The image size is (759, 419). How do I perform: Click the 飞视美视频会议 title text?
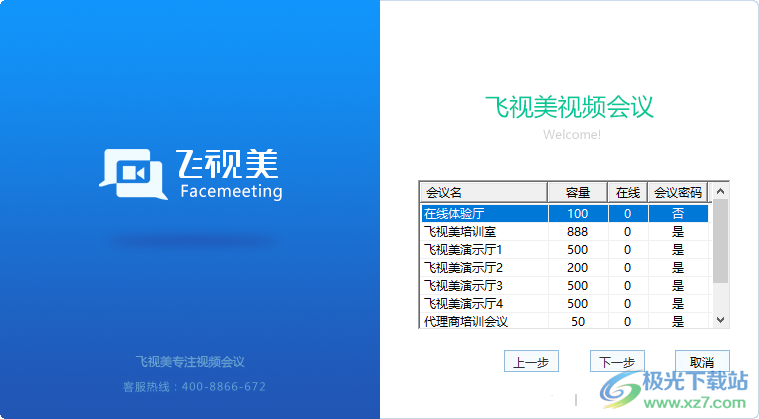(569, 107)
